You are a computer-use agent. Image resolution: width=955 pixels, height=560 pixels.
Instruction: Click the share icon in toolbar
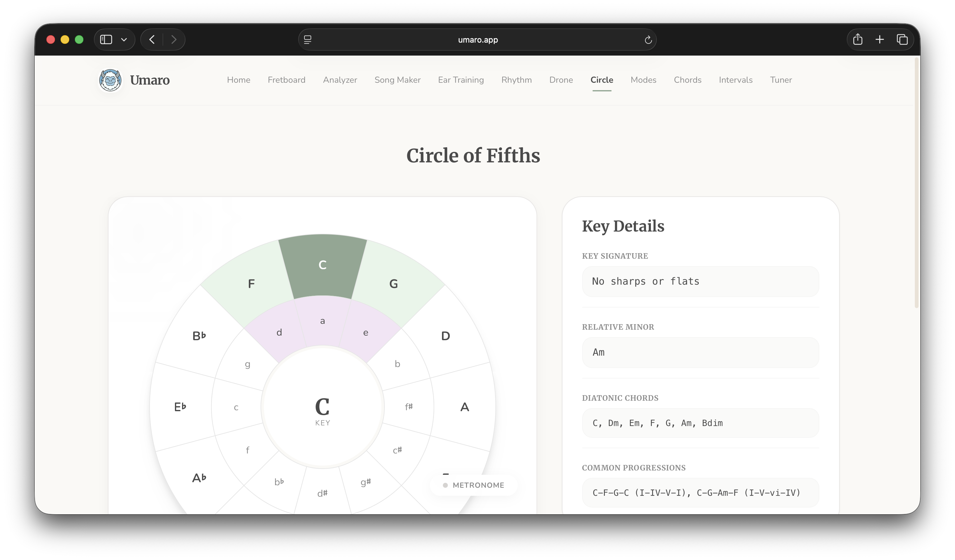point(858,40)
